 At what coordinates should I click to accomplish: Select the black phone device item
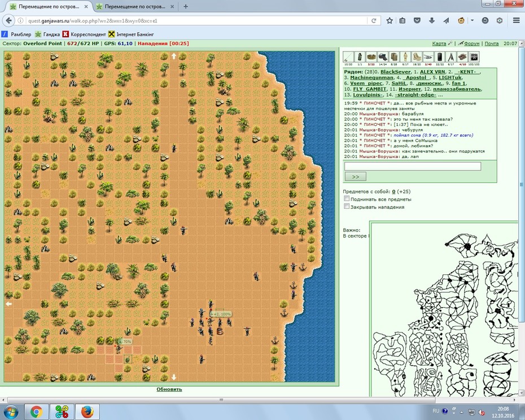coord(440,57)
